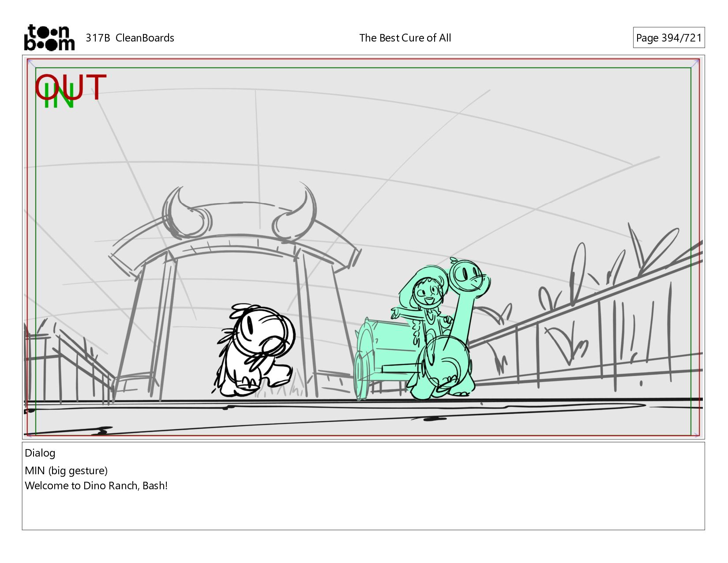Click the Toon Boom logo

(x=49, y=38)
